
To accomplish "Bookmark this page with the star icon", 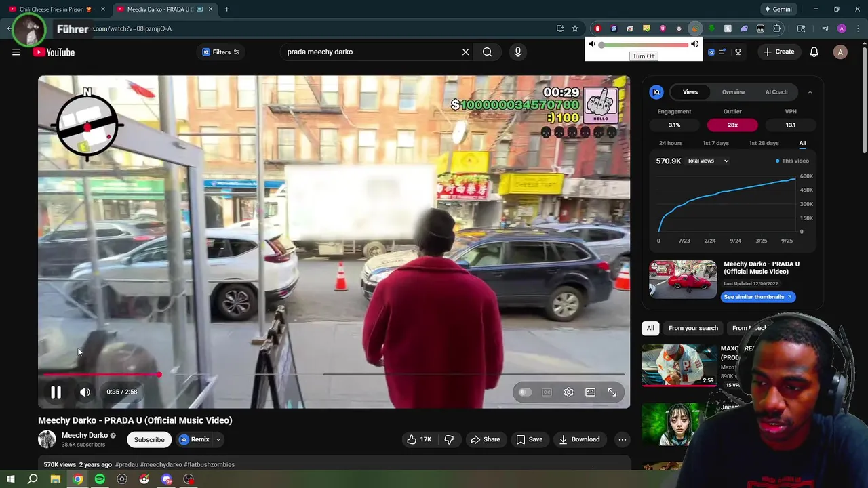I will pos(575,28).
